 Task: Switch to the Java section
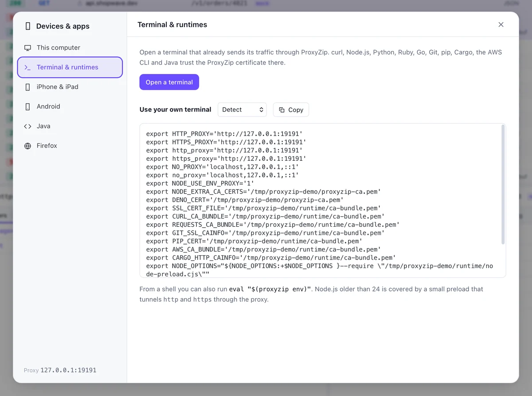click(x=70, y=126)
